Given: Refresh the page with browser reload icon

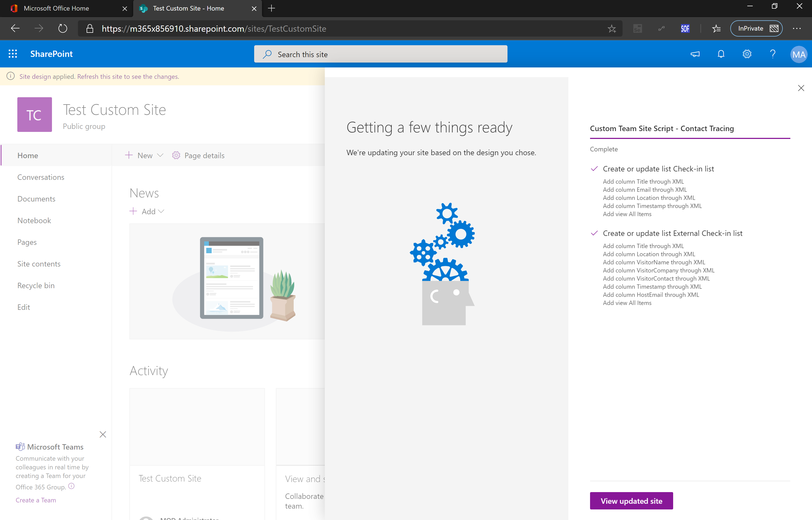Looking at the screenshot, I should pyautogui.click(x=63, y=29).
